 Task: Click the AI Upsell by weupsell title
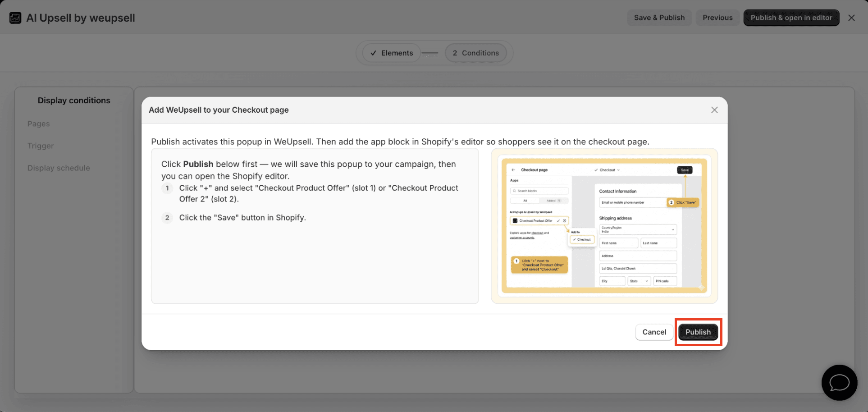point(81,18)
